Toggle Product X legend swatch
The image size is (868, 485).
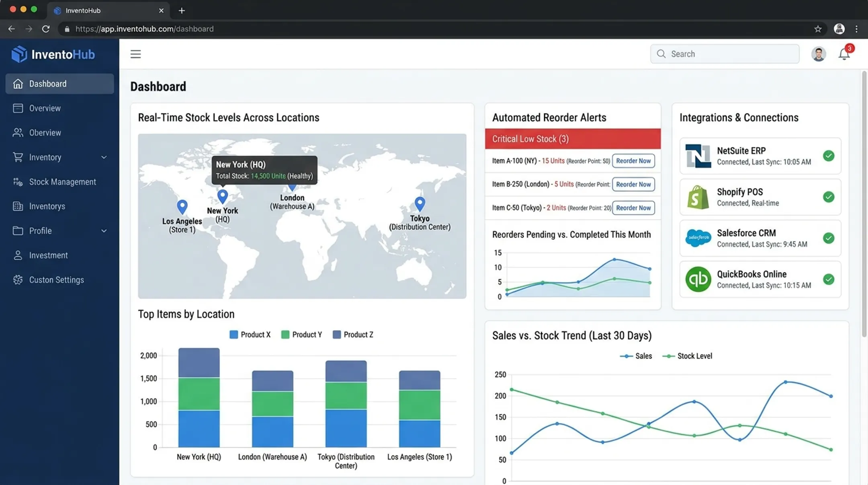click(x=233, y=335)
